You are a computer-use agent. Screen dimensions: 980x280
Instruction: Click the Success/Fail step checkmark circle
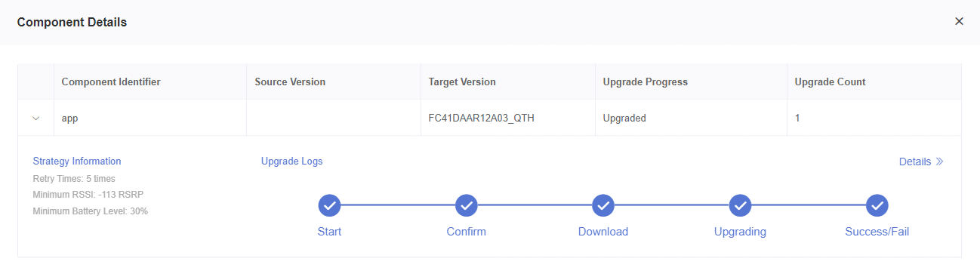[877, 205]
